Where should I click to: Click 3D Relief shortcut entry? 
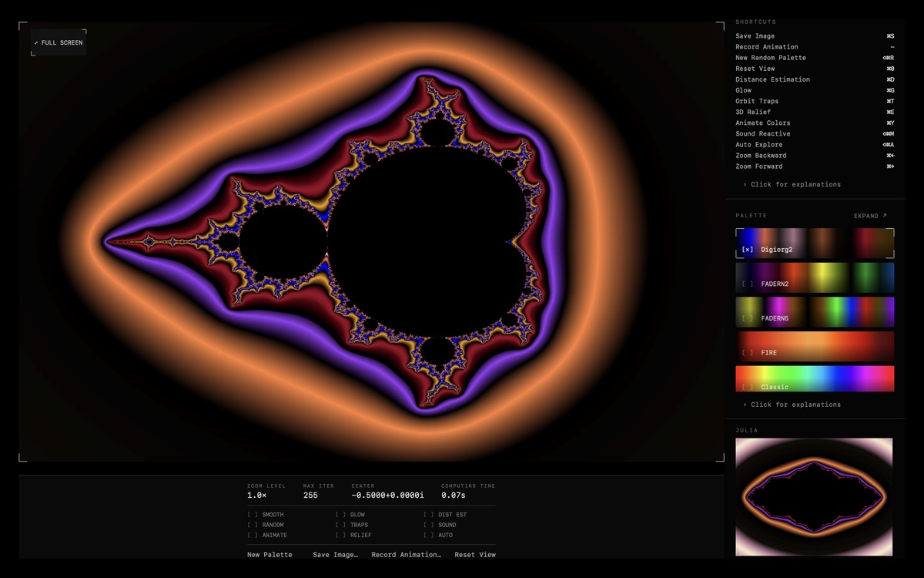(815, 112)
